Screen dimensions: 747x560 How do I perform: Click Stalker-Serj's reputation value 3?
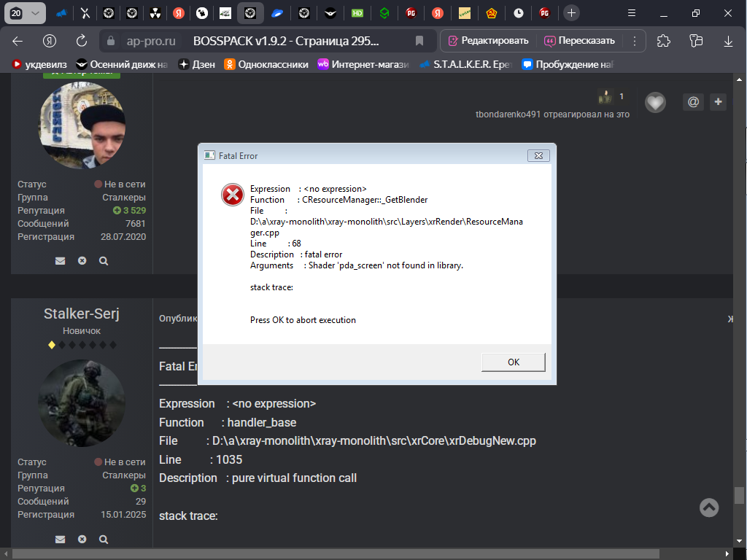[x=138, y=488]
